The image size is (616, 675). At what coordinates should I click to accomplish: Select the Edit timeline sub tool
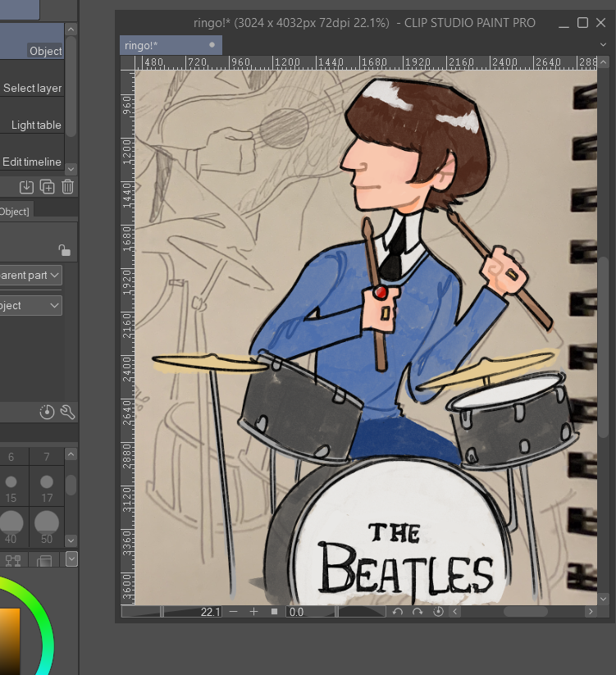click(x=32, y=153)
